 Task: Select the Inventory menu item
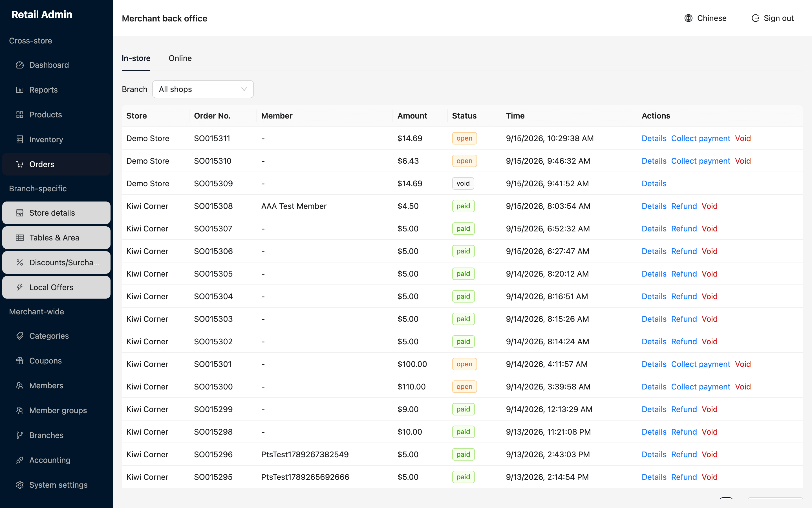pyautogui.click(x=56, y=140)
